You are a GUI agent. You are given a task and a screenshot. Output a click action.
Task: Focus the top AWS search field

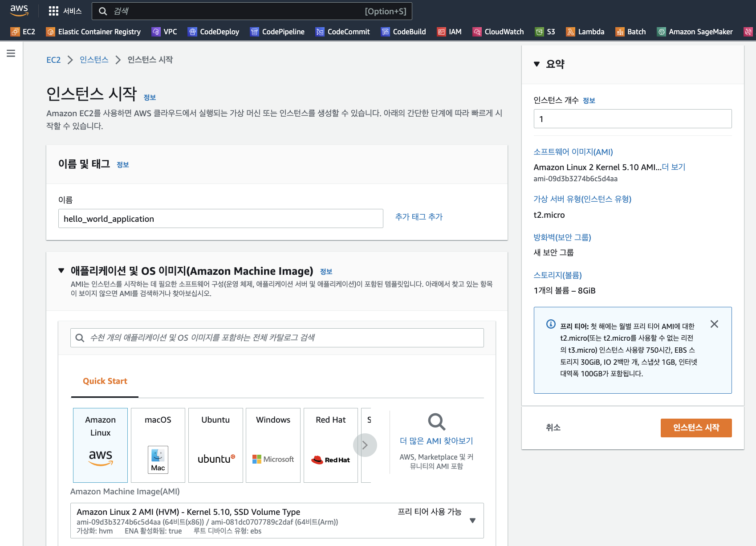[x=252, y=11]
